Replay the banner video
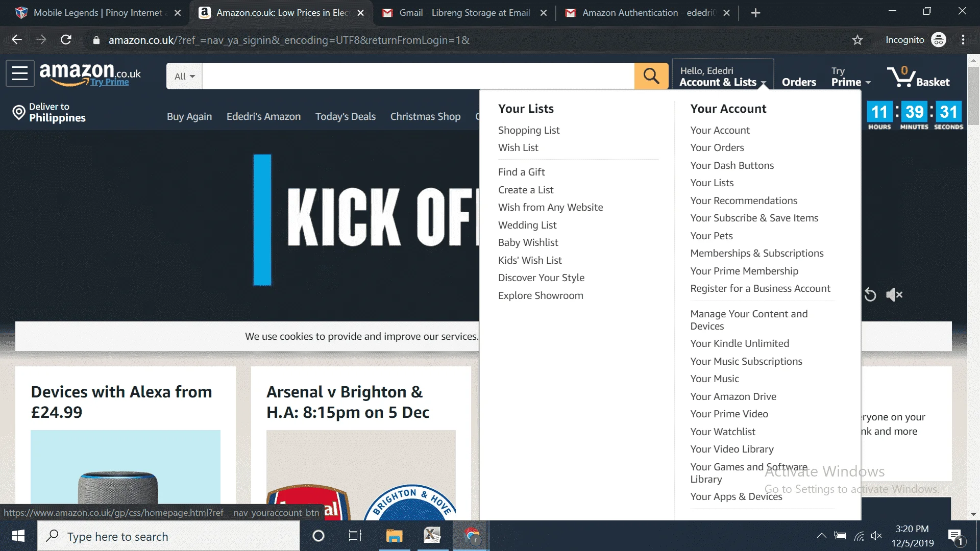Screen dimensions: 980x551 pos(870,294)
